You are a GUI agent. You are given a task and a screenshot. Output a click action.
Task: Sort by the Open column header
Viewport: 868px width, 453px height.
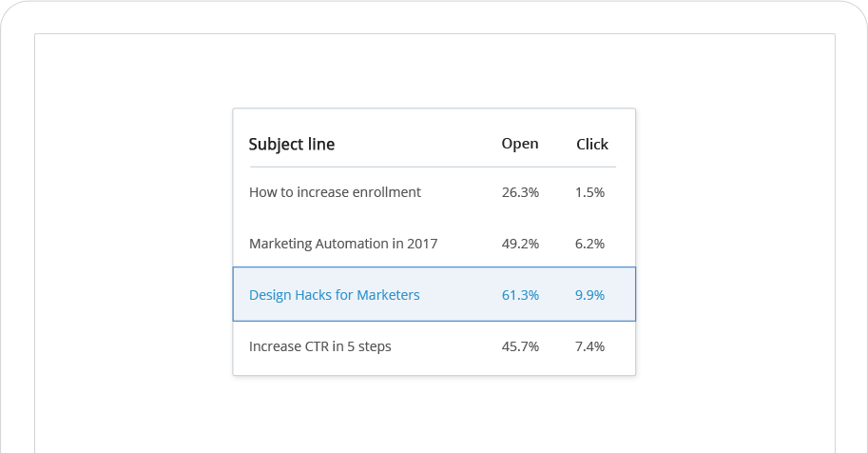pos(520,144)
